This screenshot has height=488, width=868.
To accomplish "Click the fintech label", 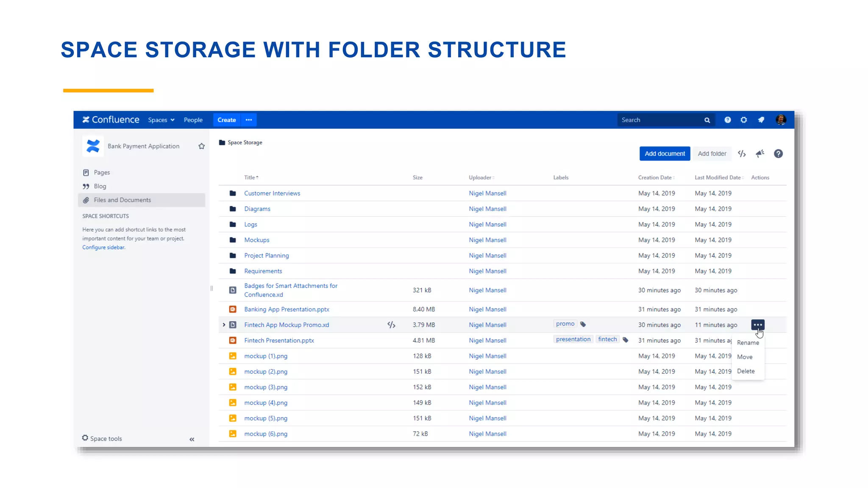I will tap(607, 339).
